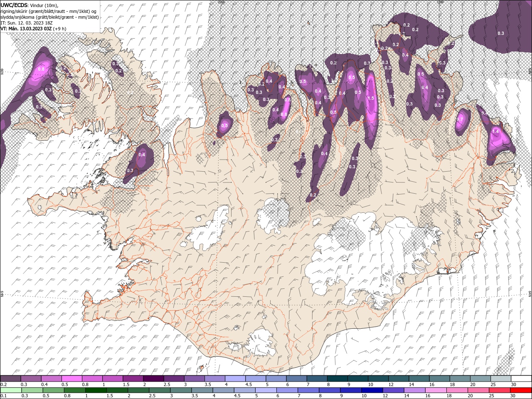Select the darkest green rain swatch starting at 1
This screenshot has height=399, width=532.
96,390
